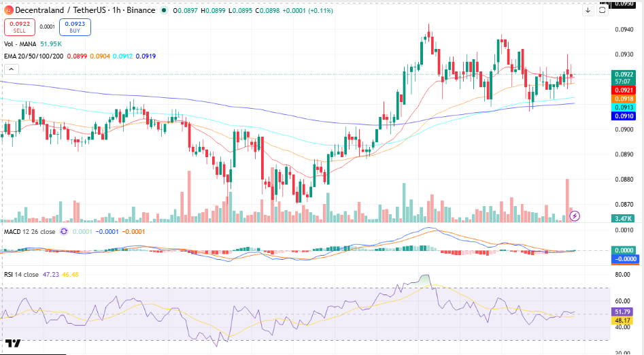The width and height of the screenshot is (644, 355).
Task: Click the 0.0922 SELL button
Action: (20, 27)
